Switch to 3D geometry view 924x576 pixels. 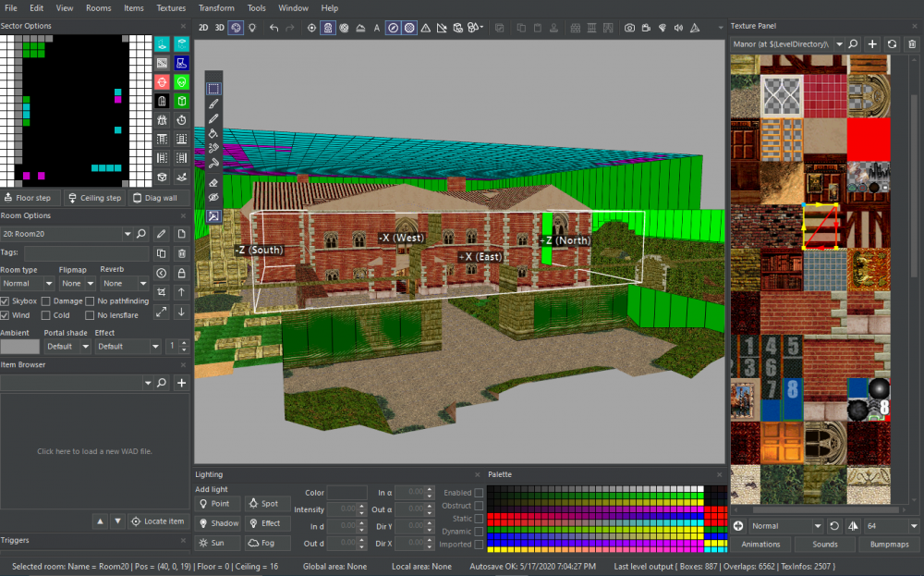click(219, 28)
